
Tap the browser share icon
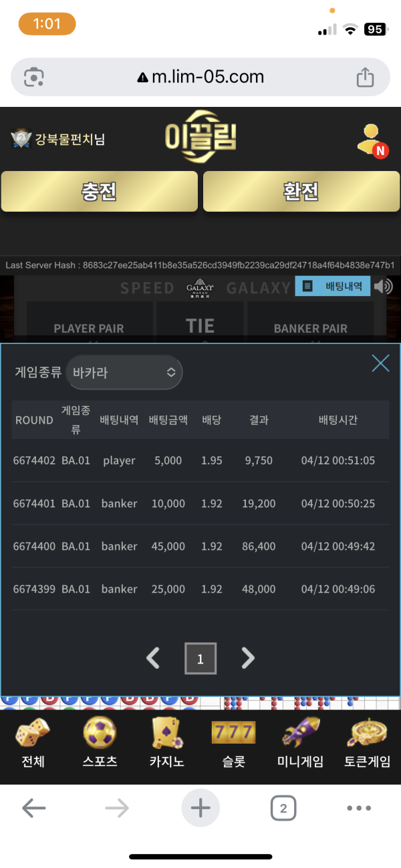click(x=365, y=78)
